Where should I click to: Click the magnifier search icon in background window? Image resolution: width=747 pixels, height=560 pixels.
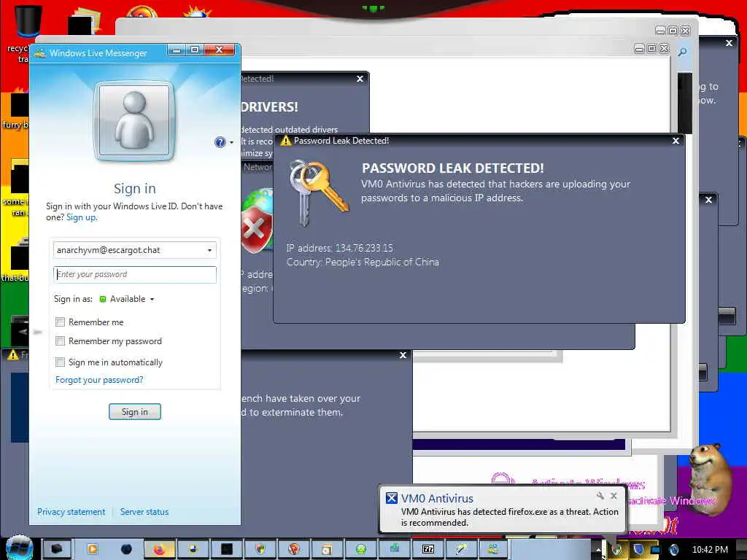click(x=682, y=52)
